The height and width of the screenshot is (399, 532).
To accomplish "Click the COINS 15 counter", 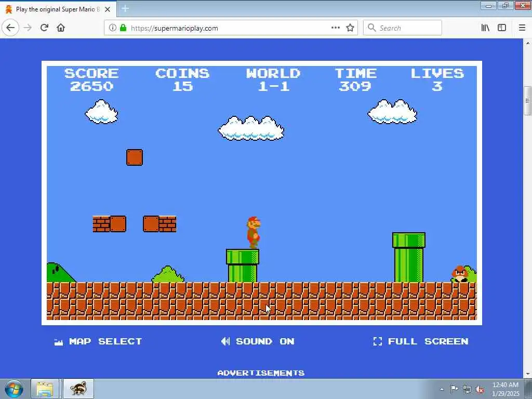I will click(x=182, y=80).
